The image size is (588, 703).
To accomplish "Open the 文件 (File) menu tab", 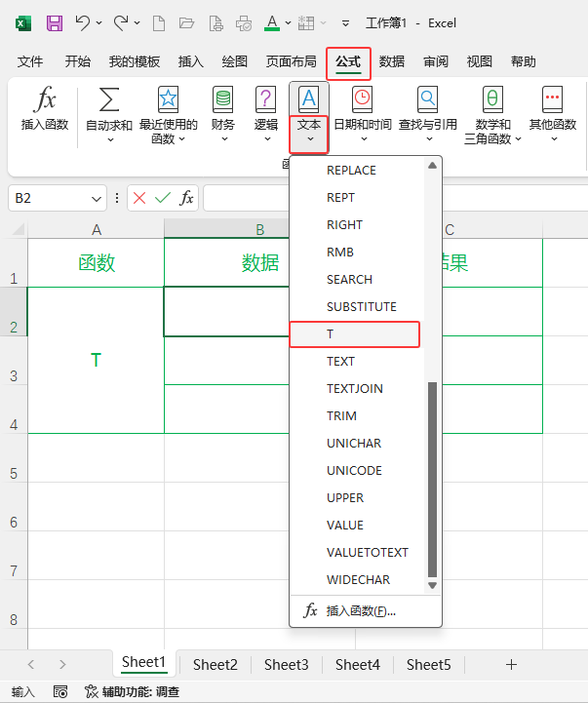I will click(30, 61).
